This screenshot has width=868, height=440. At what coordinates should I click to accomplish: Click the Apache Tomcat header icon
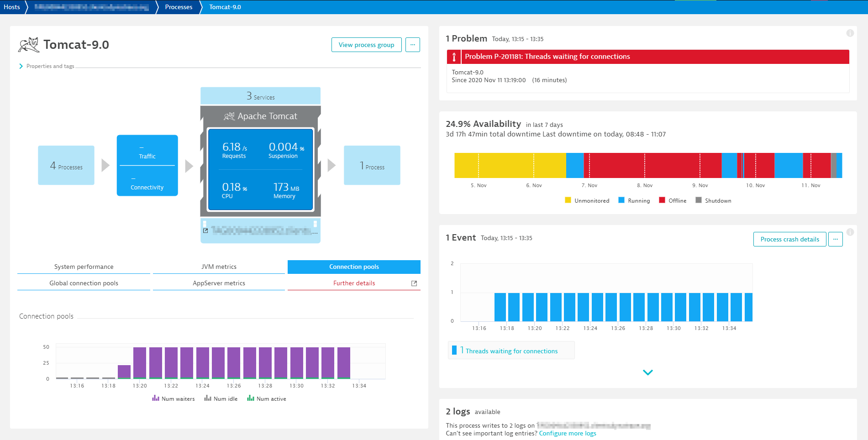tap(229, 116)
